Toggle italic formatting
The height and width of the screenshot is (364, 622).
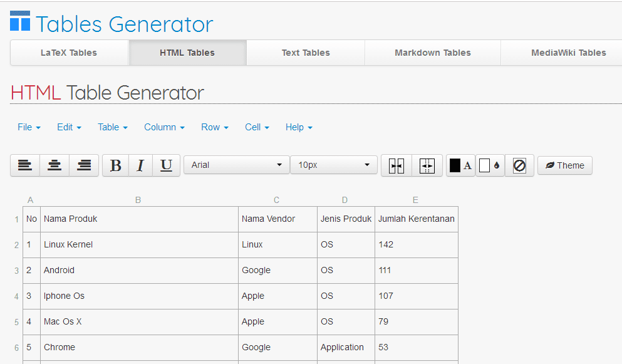click(140, 165)
